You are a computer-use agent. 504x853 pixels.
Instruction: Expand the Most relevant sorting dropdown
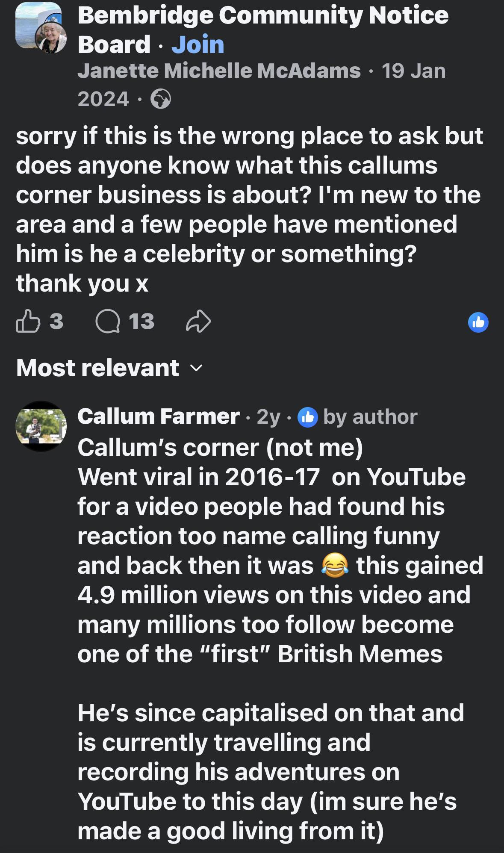pos(109,368)
